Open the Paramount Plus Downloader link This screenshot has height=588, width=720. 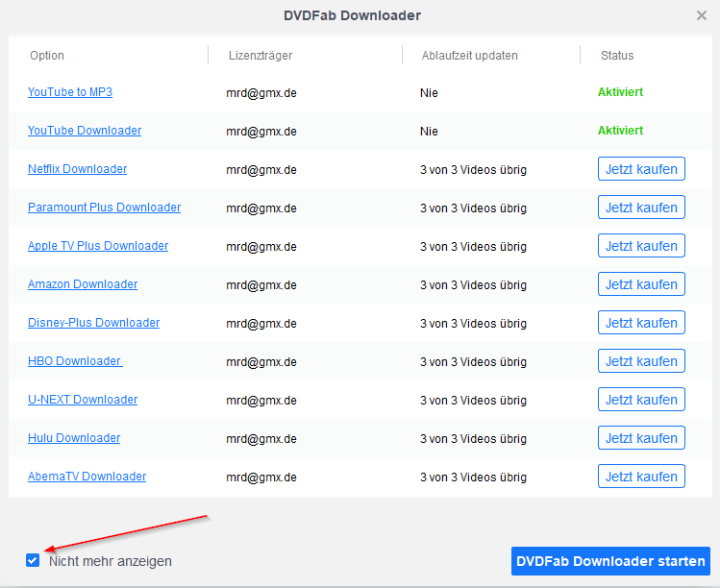pyautogui.click(x=104, y=208)
